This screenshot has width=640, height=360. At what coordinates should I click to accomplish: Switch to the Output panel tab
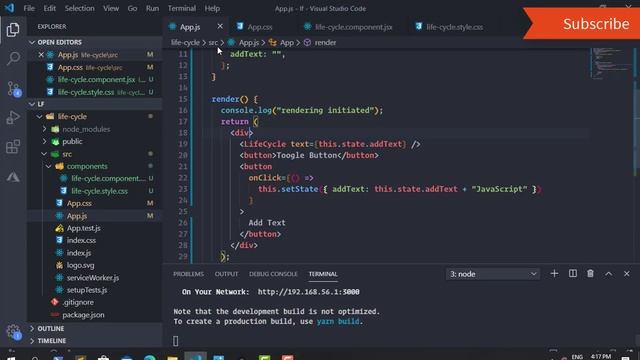click(226, 274)
